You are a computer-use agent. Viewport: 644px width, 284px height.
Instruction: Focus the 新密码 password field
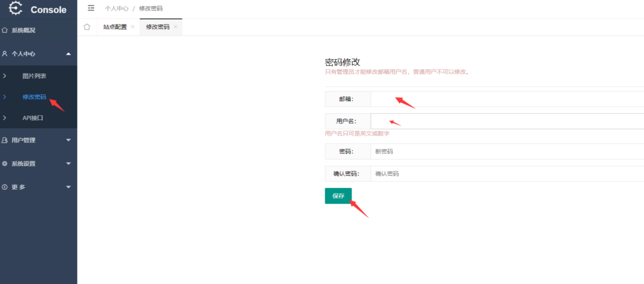503,151
